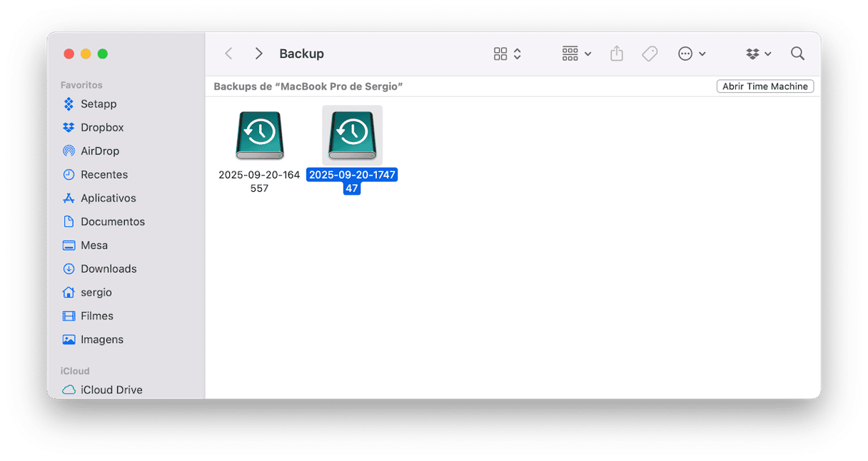Image resolution: width=868 pixels, height=461 pixels.
Task: Go to the Documentos folder
Action: 112,222
